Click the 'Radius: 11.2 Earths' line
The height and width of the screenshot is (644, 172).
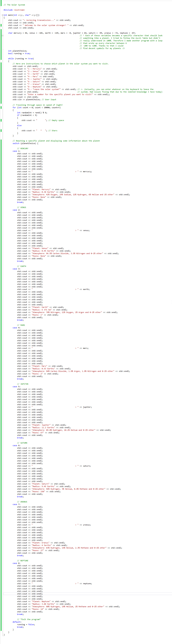(44, 428)
